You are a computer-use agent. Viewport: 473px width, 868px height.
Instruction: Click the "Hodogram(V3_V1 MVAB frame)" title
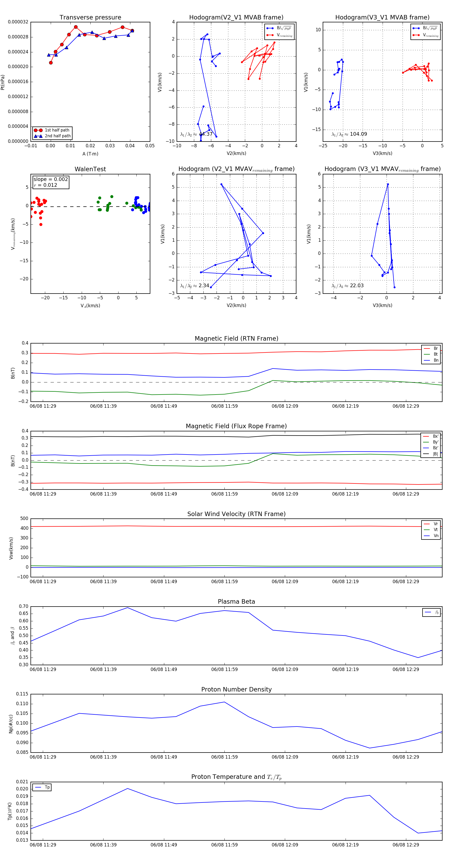(x=382, y=18)
